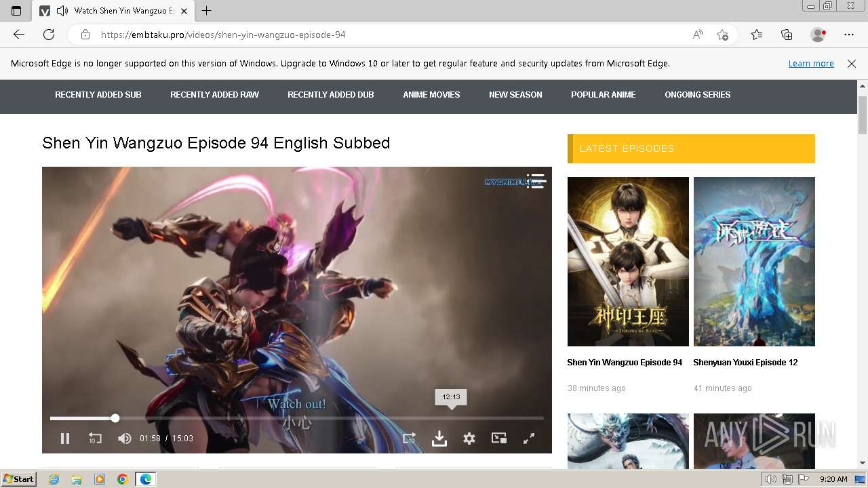
Task: Follow the Learn more link
Action: [x=811, y=64]
